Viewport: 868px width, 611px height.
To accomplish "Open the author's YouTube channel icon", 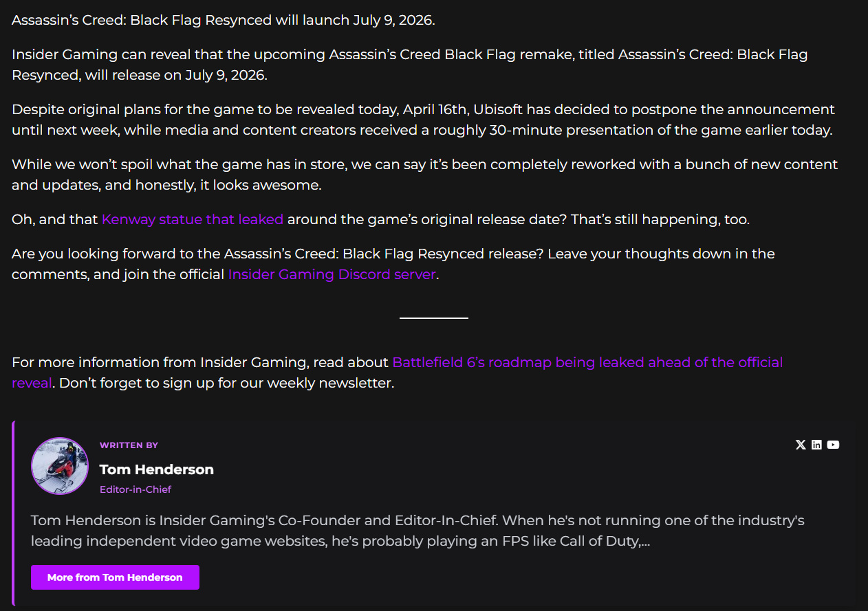I will click(833, 445).
